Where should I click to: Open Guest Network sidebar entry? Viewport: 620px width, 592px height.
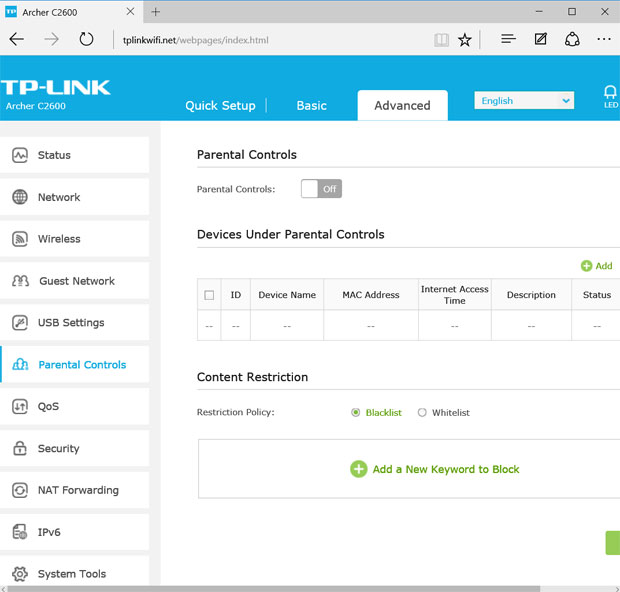(x=74, y=281)
